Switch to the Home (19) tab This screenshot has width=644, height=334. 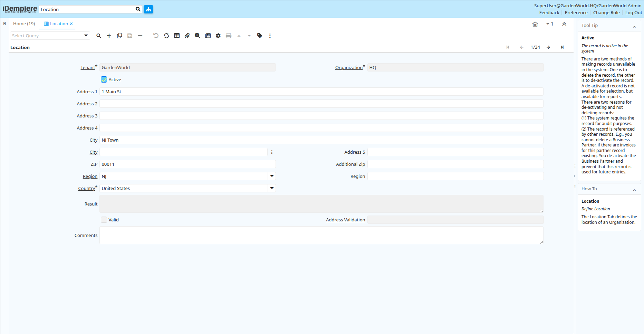click(x=24, y=23)
